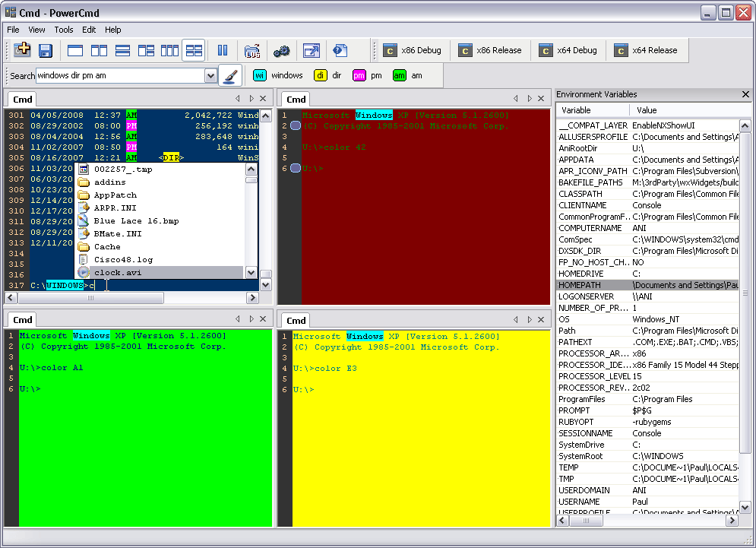
Task: Select the four-pane grid layout
Action: coord(192,51)
